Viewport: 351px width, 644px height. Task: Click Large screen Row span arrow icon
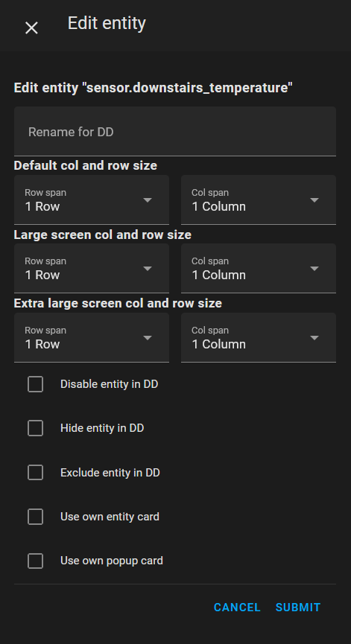coord(148,269)
